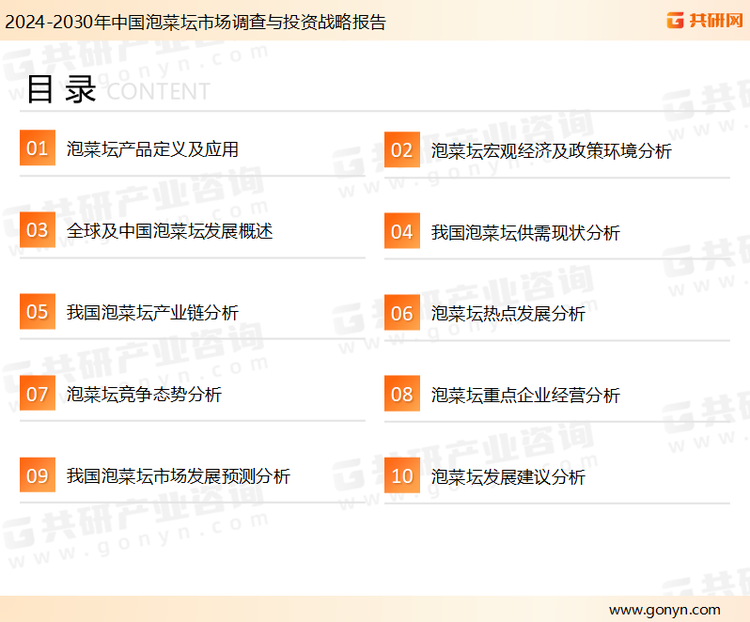
Task: Click the 09 chapter badge
Action: (37, 476)
